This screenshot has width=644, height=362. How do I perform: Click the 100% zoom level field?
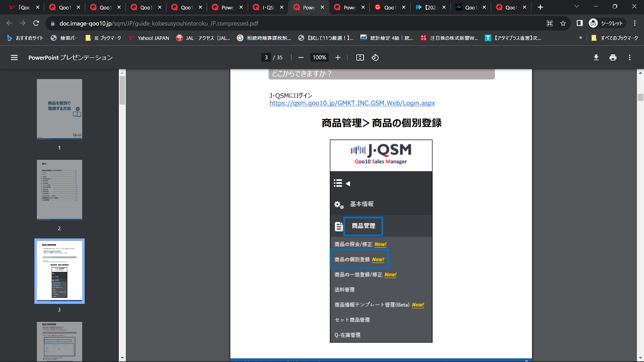(320, 58)
